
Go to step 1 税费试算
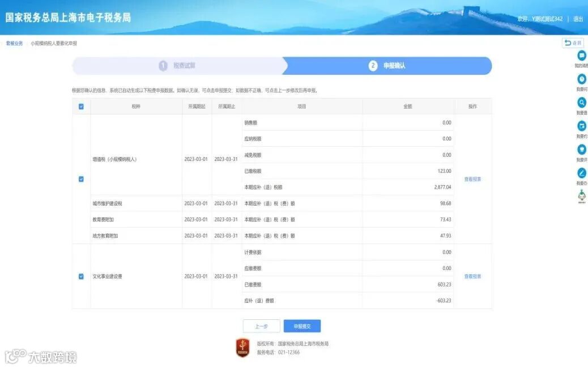tap(177, 66)
